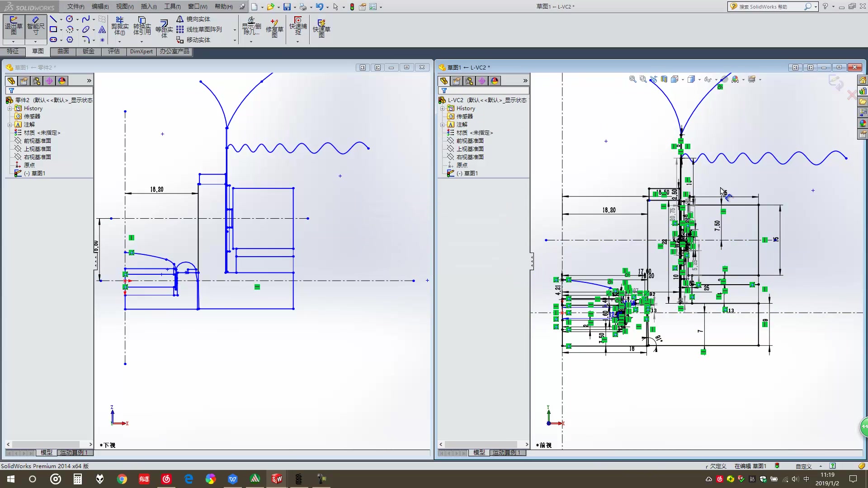
Task: Open the 工具(T) menu
Action: click(x=172, y=6)
